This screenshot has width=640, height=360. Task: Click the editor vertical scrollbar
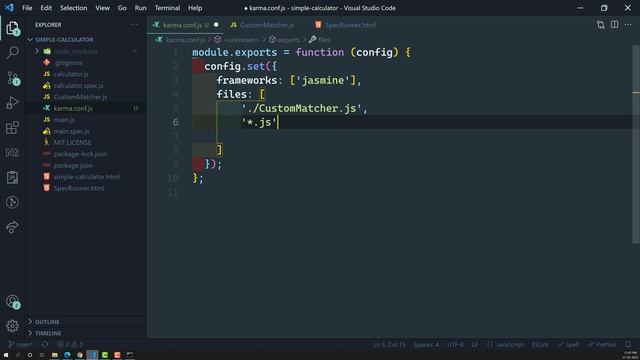tap(636, 144)
